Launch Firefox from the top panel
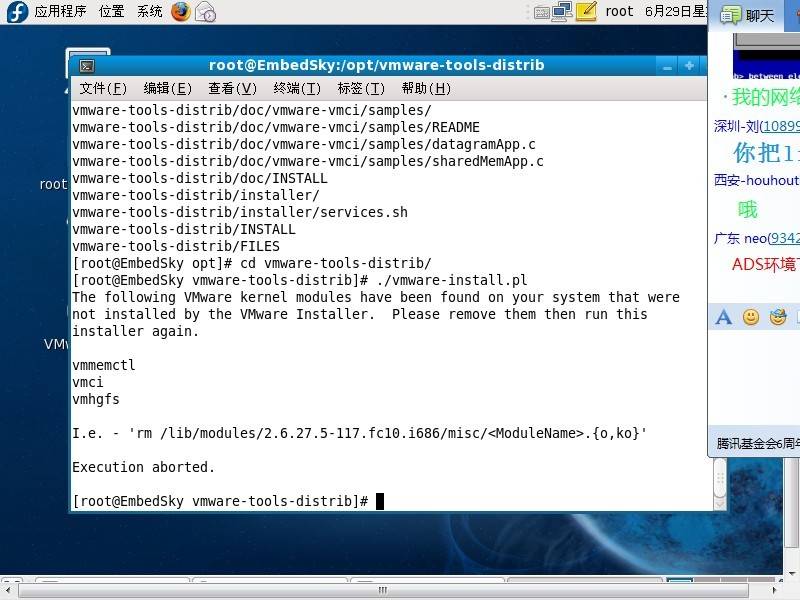Image resolution: width=800 pixels, height=600 pixels. pos(180,12)
